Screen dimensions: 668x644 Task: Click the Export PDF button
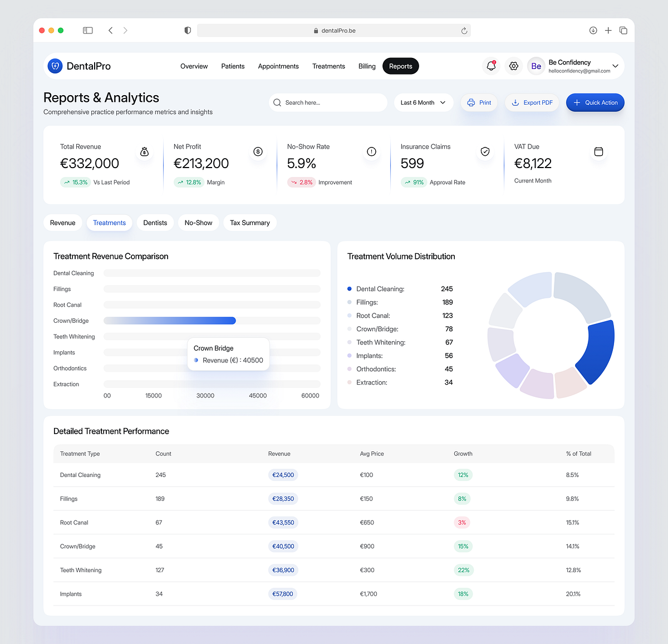pos(532,102)
